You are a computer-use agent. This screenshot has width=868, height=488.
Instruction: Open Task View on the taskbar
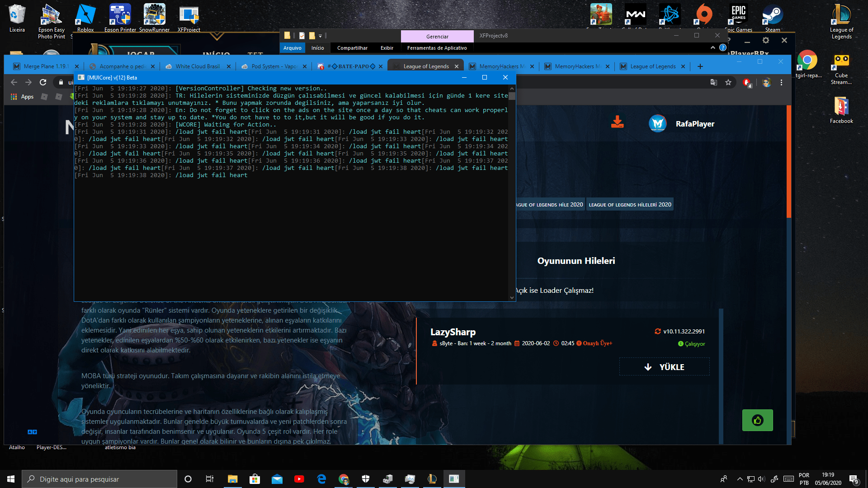[x=210, y=479]
